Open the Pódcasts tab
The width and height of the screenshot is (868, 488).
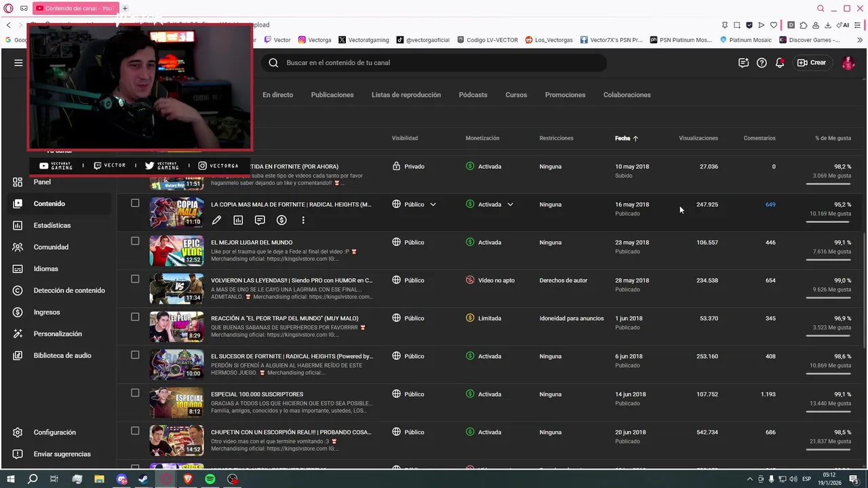tap(473, 95)
